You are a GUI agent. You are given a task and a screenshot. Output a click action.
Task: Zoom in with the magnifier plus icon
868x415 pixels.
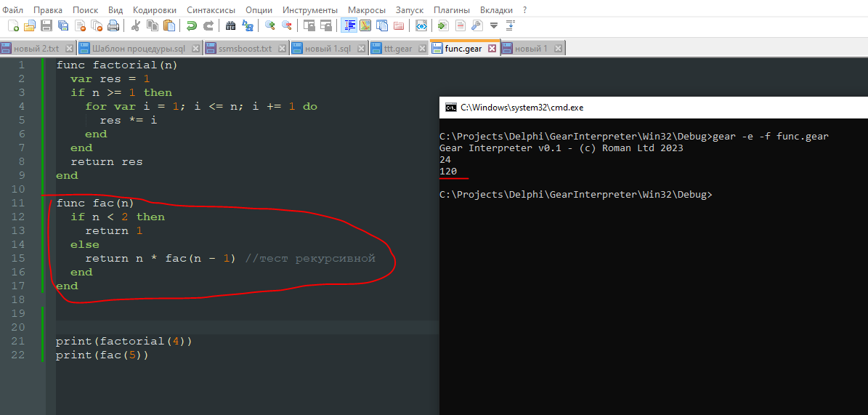pyautogui.click(x=270, y=25)
